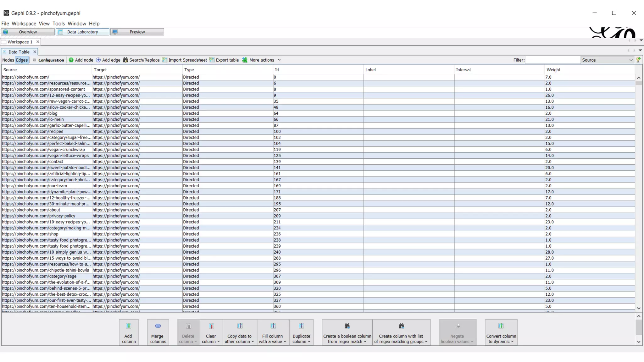Open Search/Replace binoculars tool
This screenshot has width=644, height=362.
point(125,60)
